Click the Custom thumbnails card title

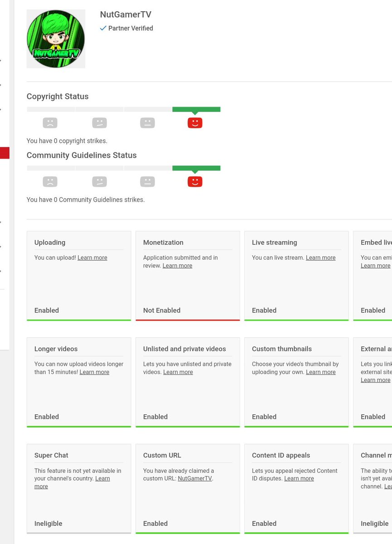click(282, 349)
